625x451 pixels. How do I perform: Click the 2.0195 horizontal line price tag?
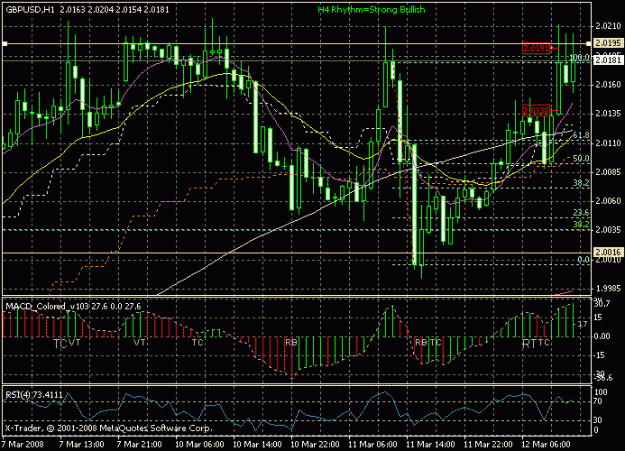[x=608, y=43]
